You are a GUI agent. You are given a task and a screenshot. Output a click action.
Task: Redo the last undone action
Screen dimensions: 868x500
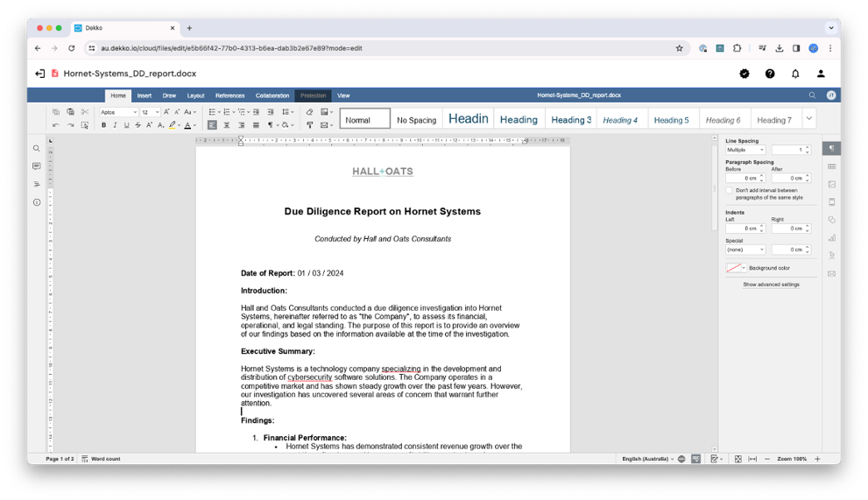tap(70, 125)
